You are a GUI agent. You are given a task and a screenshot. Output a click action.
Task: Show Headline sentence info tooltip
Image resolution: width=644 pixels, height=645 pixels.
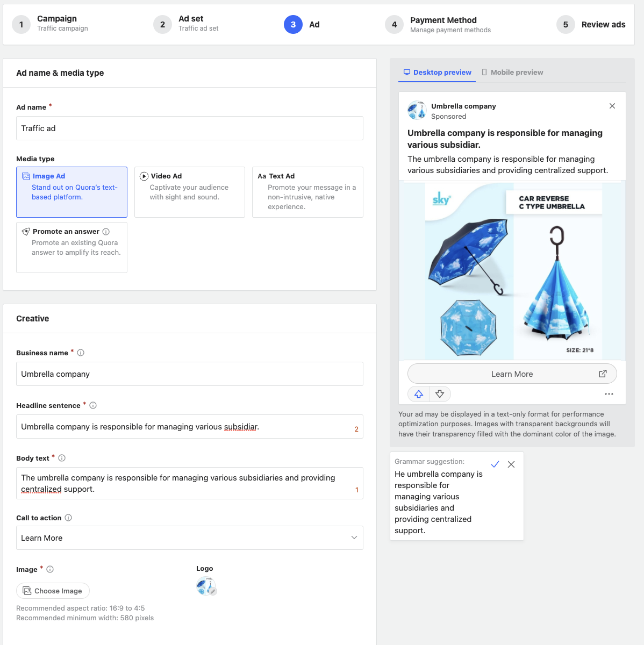(x=93, y=405)
